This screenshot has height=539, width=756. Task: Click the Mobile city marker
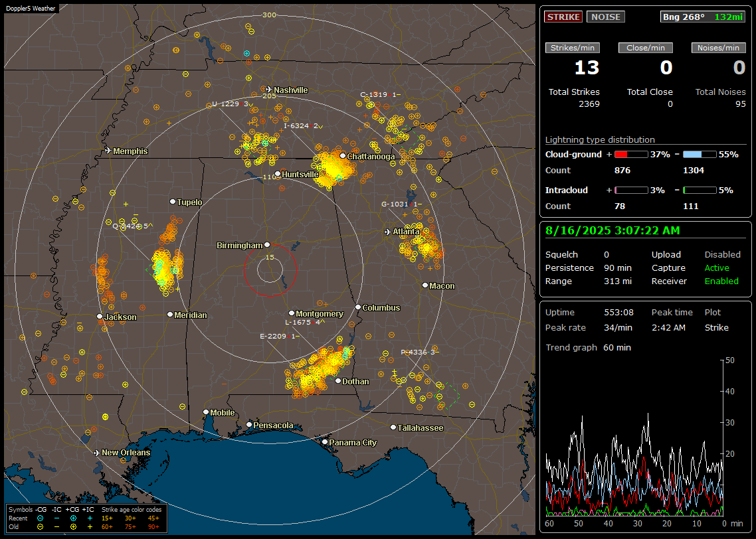(206, 412)
